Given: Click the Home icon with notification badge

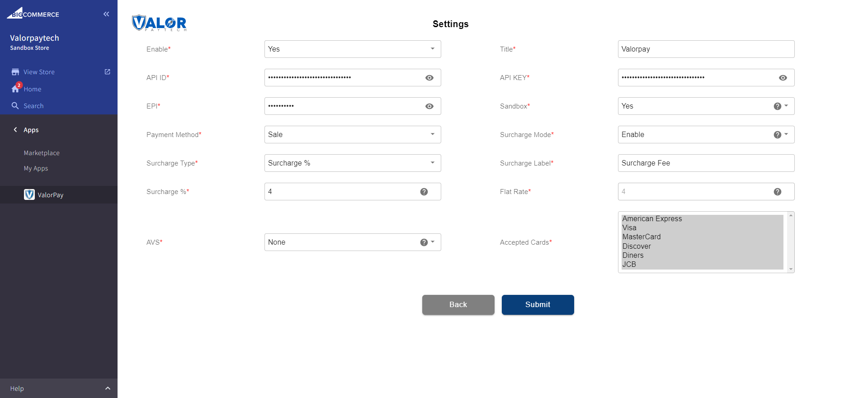Looking at the screenshot, I should (x=16, y=88).
